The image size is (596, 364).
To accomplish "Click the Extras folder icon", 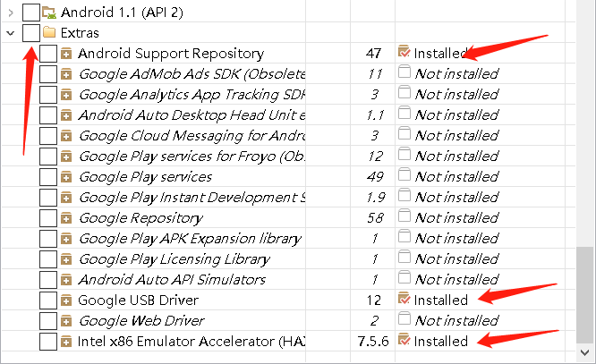I will pyautogui.click(x=49, y=32).
